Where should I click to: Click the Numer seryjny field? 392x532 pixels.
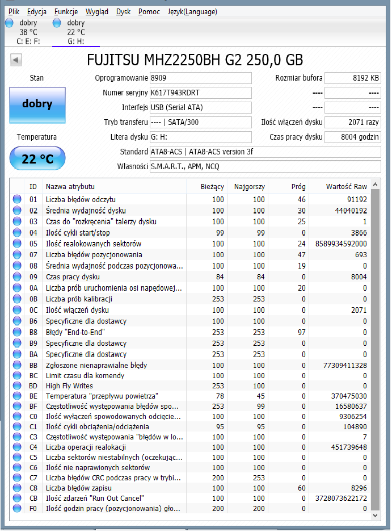pyautogui.click(x=200, y=93)
